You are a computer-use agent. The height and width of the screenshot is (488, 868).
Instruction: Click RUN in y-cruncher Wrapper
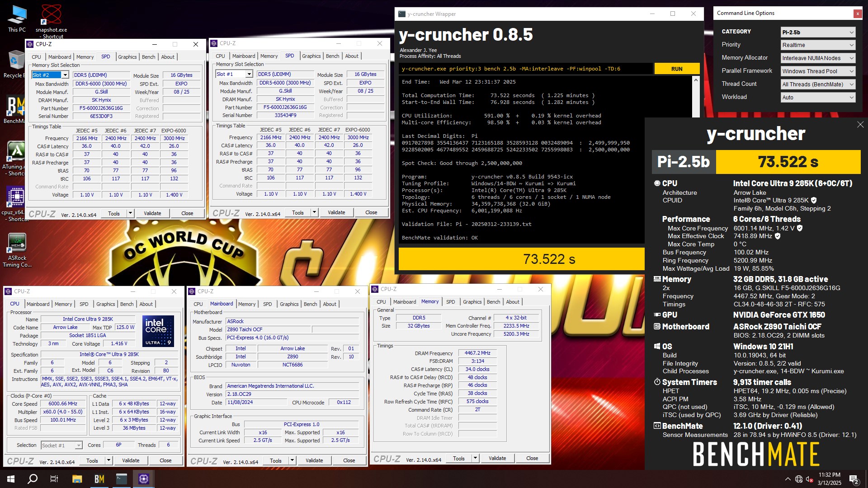click(x=677, y=69)
